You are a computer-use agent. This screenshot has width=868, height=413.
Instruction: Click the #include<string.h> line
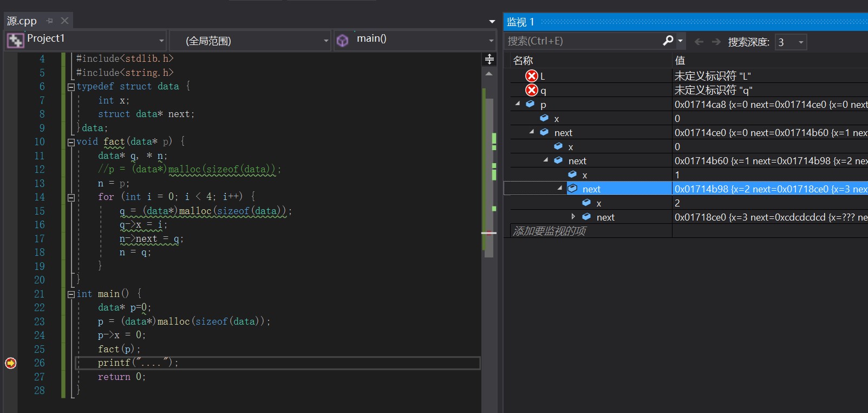pyautogui.click(x=125, y=73)
